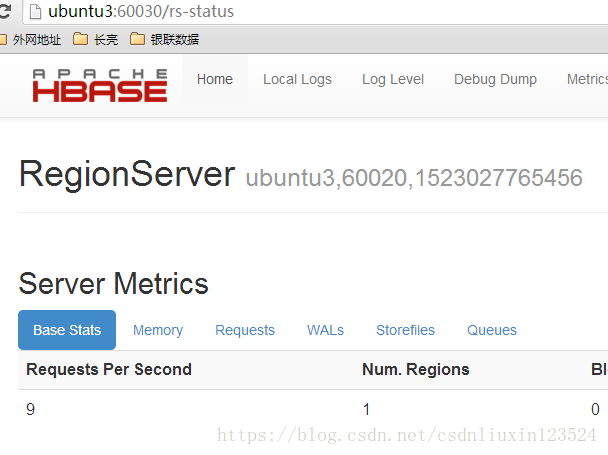
Task: Open Local Logs page
Action: click(x=297, y=79)
